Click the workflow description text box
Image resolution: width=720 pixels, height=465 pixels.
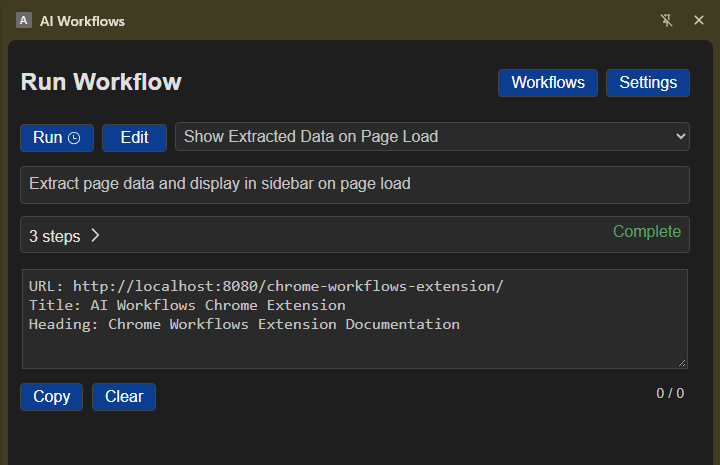[x=354, y=185]
